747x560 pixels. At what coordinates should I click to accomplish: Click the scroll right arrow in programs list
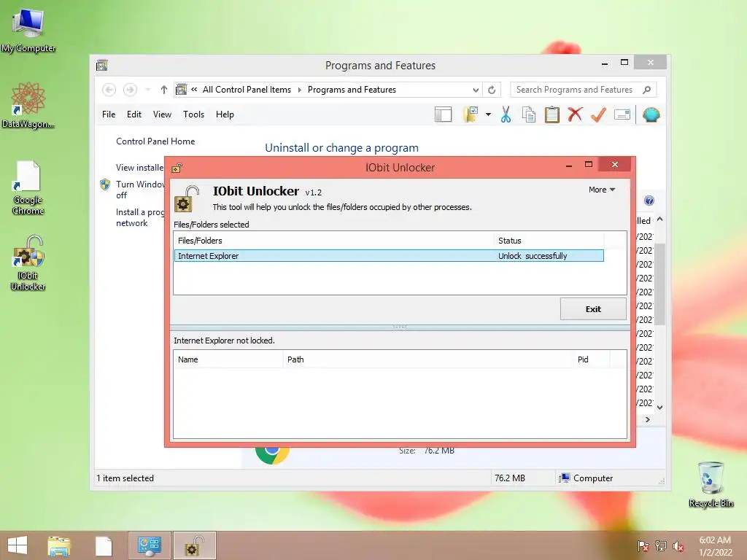pos(648,419)
